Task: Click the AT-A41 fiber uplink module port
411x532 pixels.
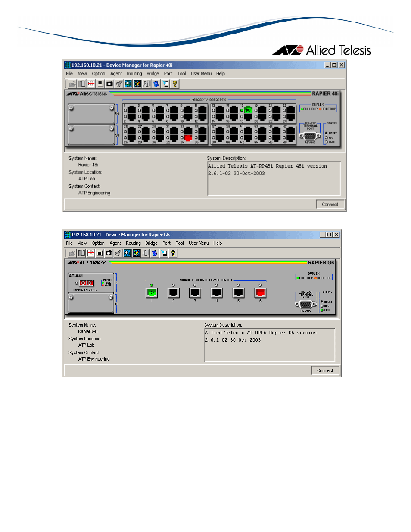Action: (x=86, y=283)
